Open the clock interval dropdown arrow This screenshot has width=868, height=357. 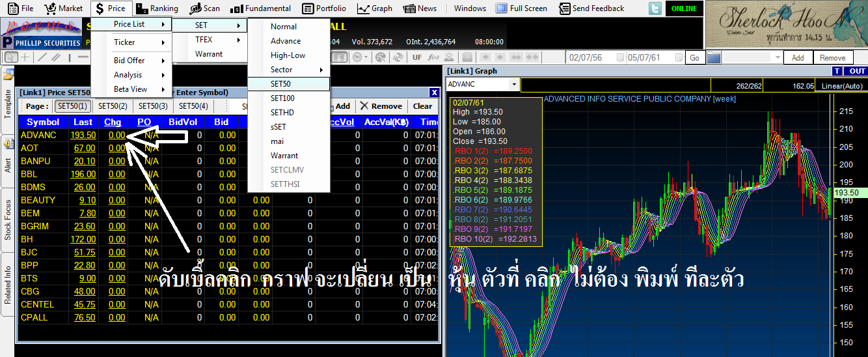(x=366, y=57)
